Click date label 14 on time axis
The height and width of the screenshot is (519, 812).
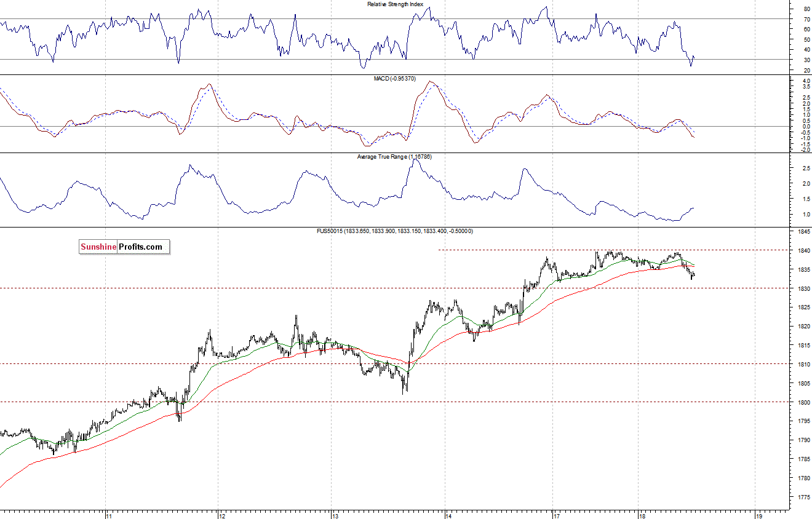pos(449,515)
